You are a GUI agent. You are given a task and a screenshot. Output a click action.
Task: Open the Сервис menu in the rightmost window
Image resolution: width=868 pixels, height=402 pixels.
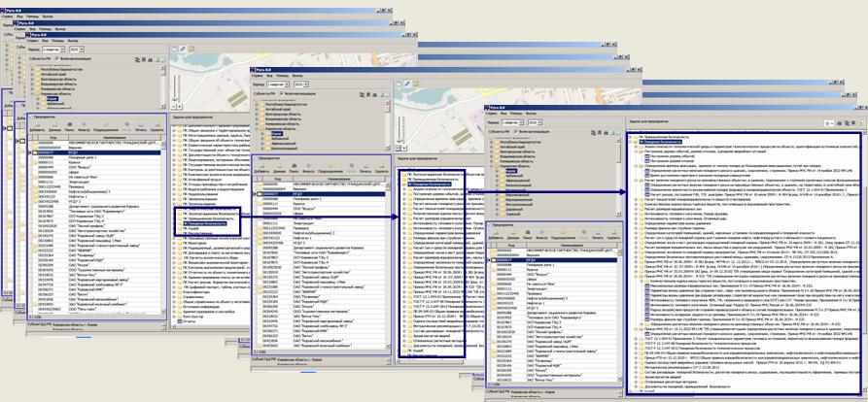(493, 114)
